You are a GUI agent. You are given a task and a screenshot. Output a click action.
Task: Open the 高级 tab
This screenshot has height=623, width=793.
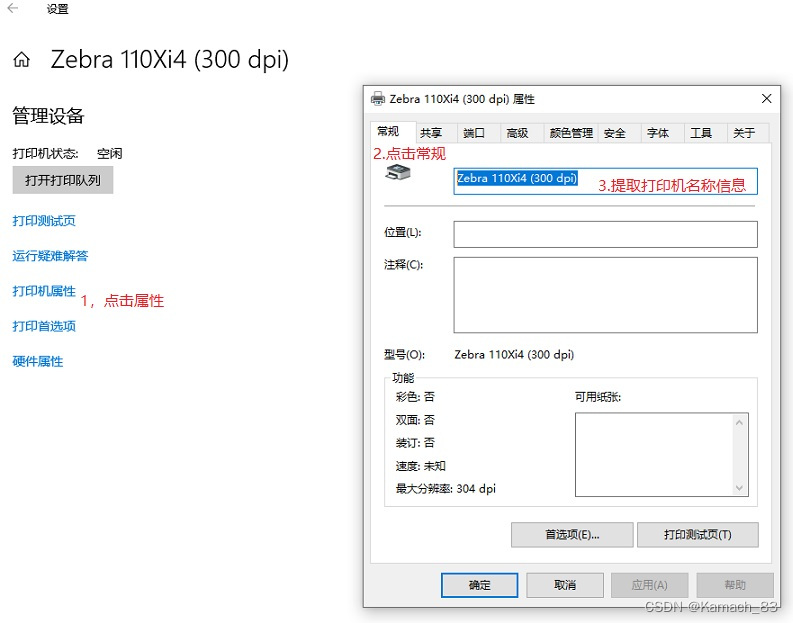pyautogui.click(x=522, y=133)
